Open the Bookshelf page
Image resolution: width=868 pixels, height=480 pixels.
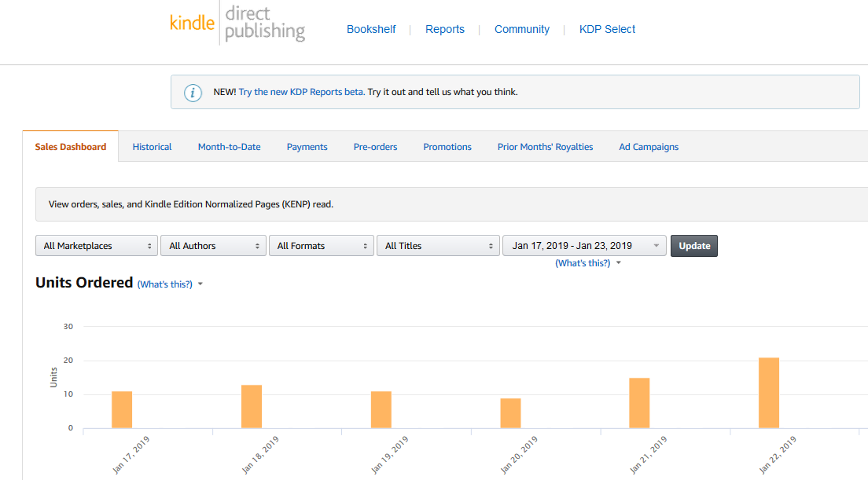click(371, 29)
